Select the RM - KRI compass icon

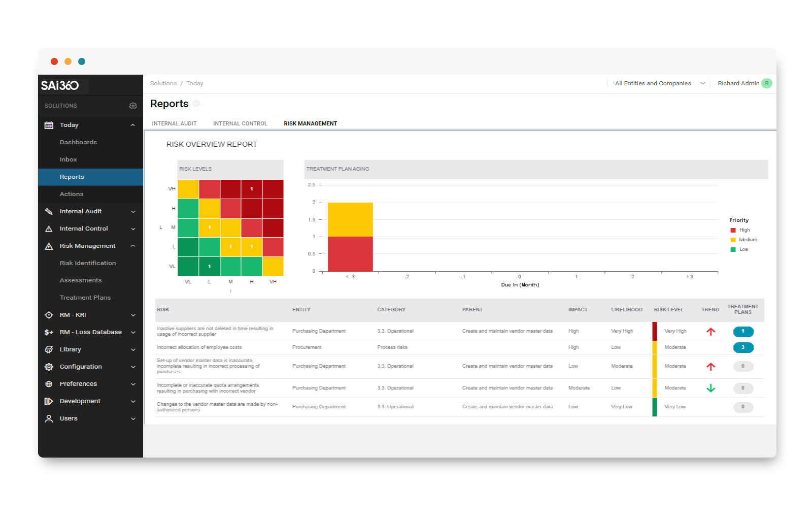point(49,315)
